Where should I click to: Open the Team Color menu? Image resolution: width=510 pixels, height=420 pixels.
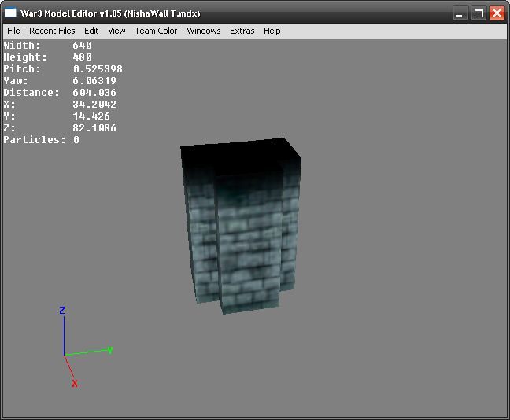click(156, 31)
